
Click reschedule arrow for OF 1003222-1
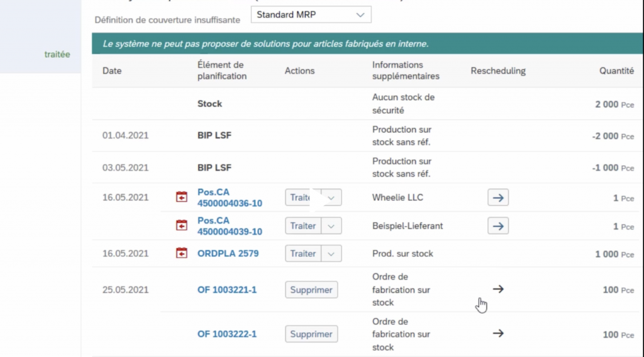coord(498,334)
